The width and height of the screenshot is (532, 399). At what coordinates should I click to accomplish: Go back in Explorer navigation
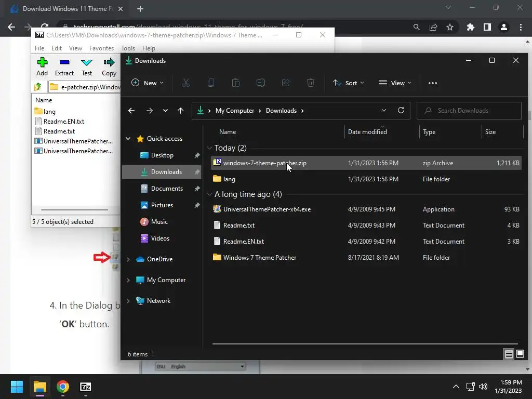point(131,111)
